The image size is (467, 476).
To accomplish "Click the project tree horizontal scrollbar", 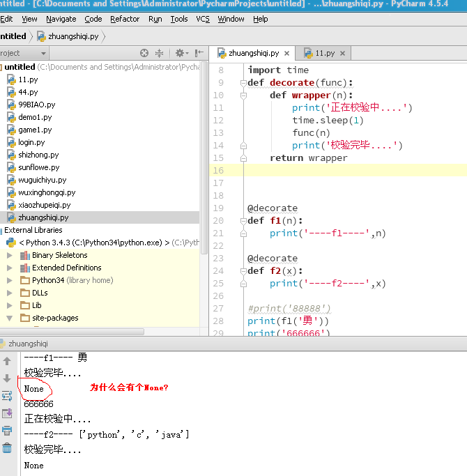I will [x=72, y=332].
